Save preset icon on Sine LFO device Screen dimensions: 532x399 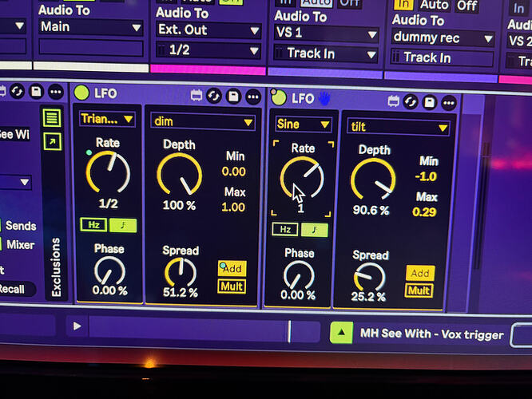430,102
